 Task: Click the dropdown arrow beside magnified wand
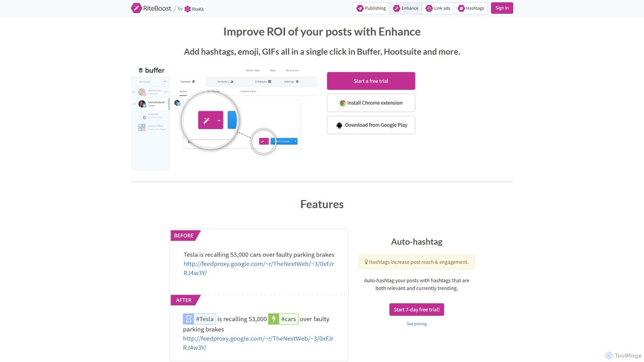point(219,121)
